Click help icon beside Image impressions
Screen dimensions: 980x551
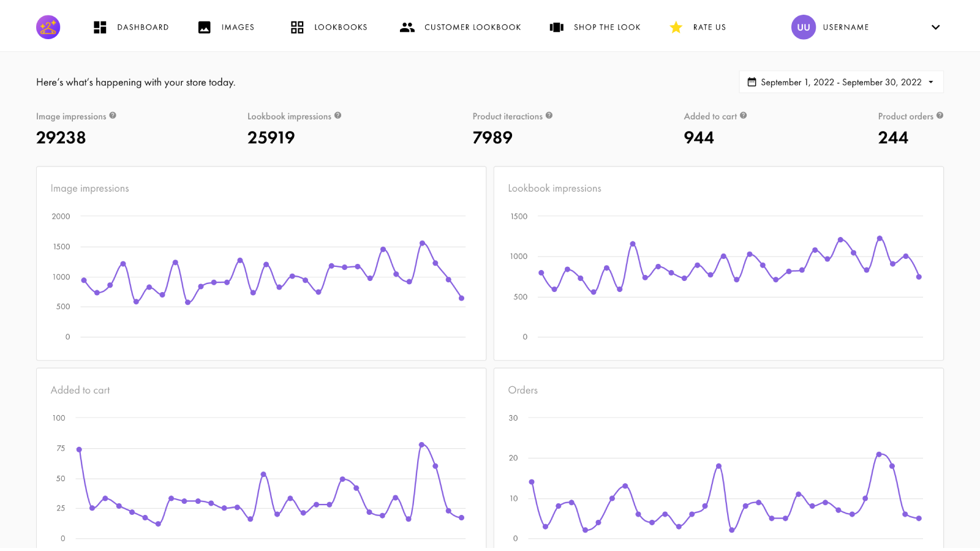pyautogui.click(x=113, y=115)
